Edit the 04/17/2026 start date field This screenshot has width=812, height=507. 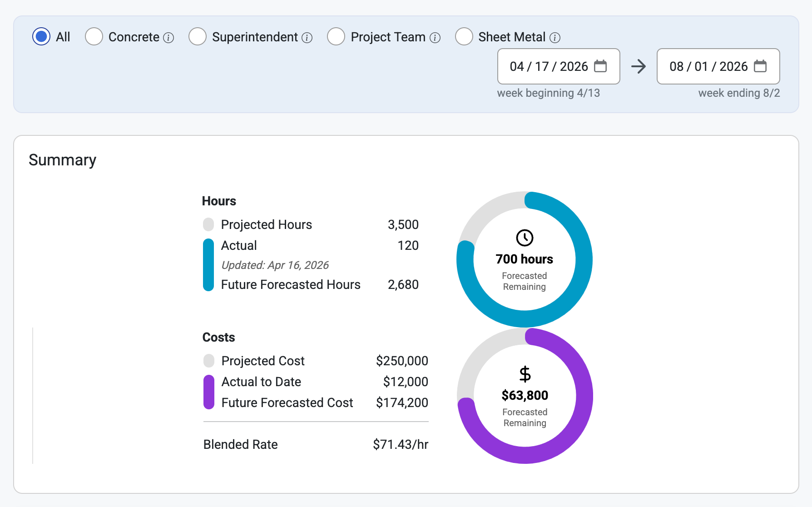tap(559, 66)
